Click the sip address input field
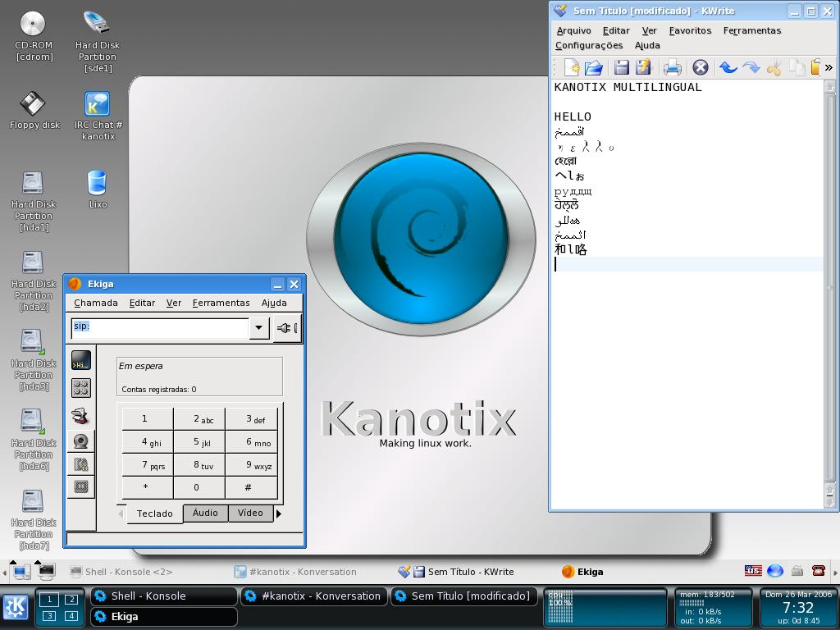Viewport: 840px width, 630px height. coord(160,328)
